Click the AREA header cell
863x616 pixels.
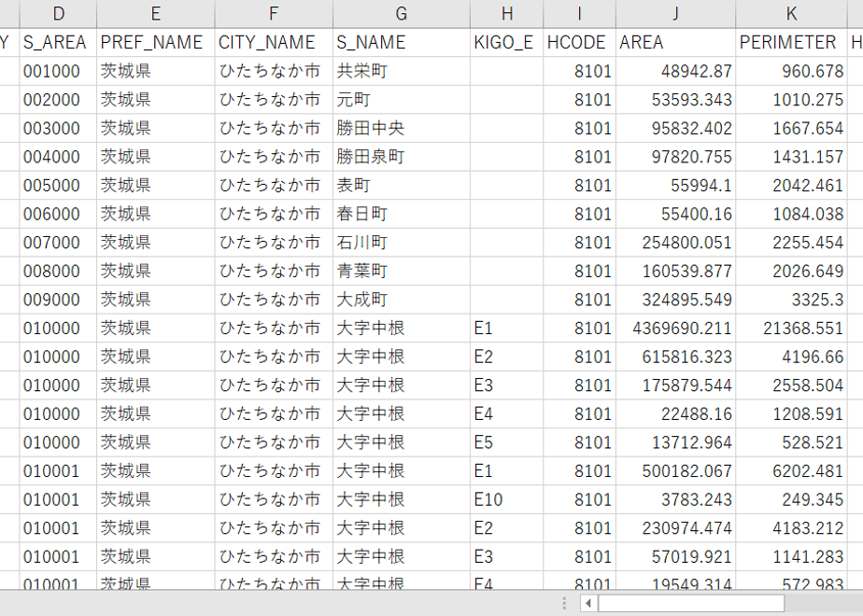point(675,42)
